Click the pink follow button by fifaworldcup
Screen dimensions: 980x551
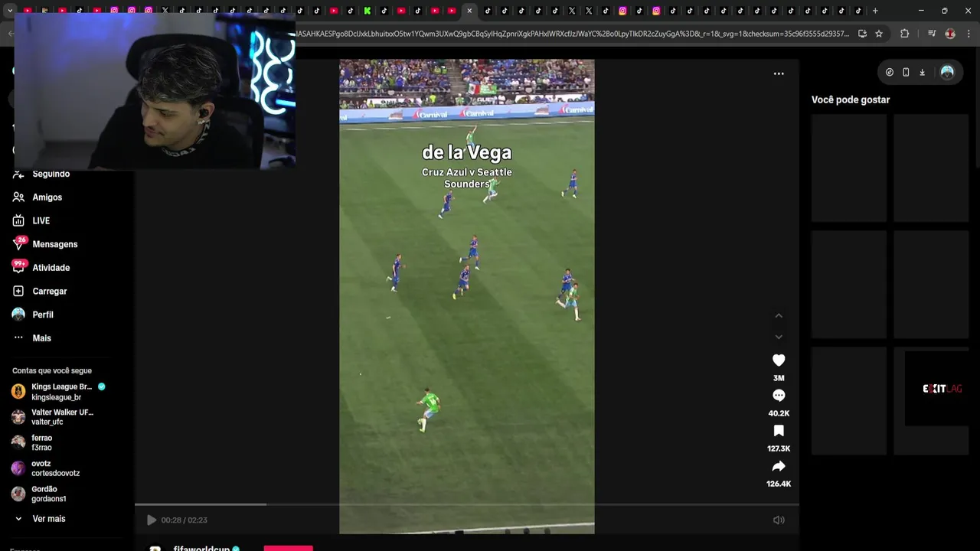pyautogui.click(x=288, y=548)
